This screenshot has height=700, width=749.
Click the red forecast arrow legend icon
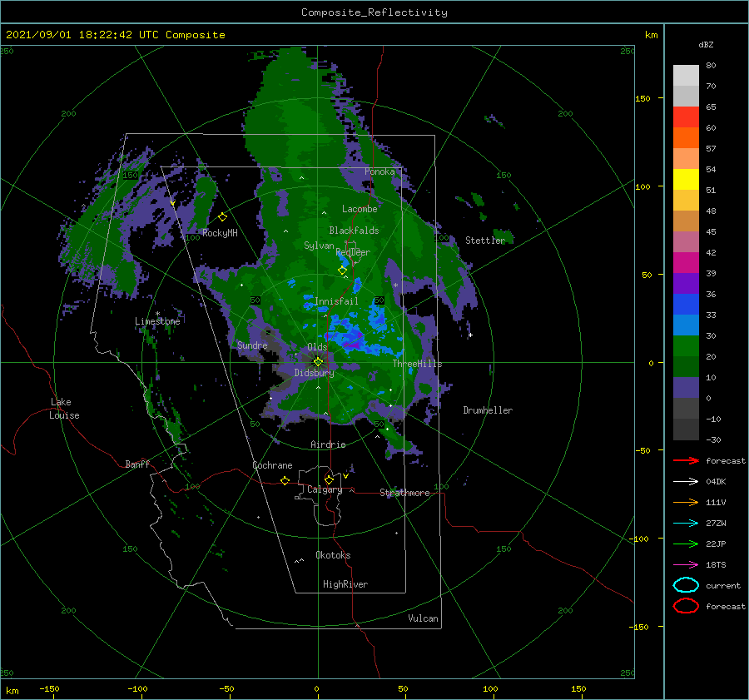686,460
